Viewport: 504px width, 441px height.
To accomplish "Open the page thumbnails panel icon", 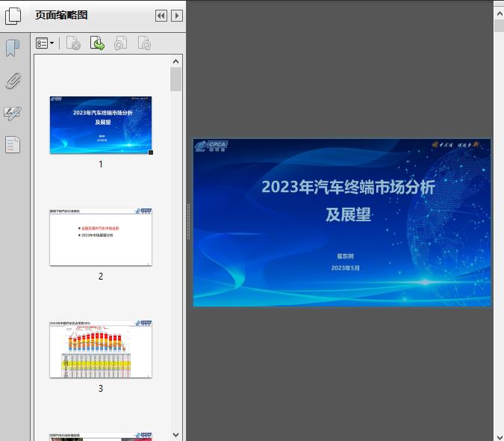I will point(13,16).
